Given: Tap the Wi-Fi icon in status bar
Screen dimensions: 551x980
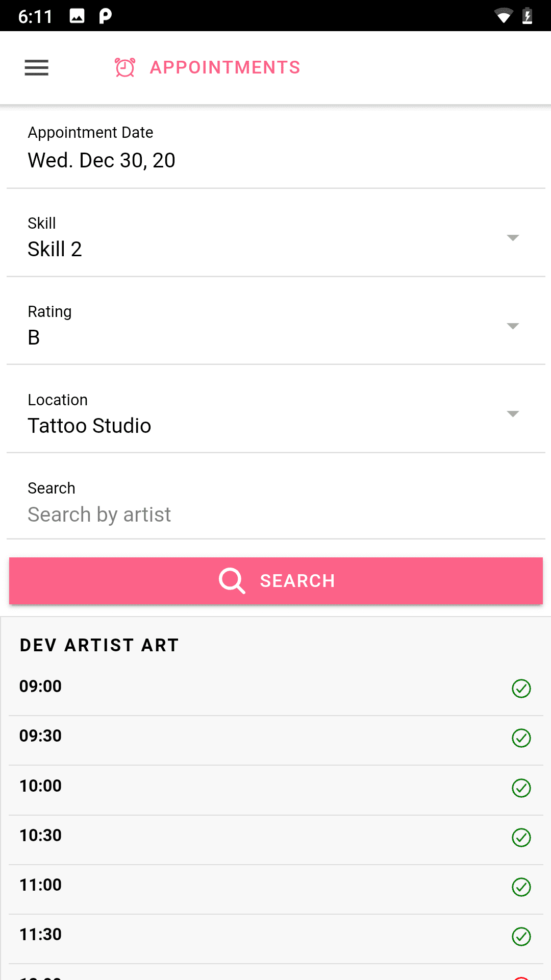Looking at the screenshot, I should point(504,16).
